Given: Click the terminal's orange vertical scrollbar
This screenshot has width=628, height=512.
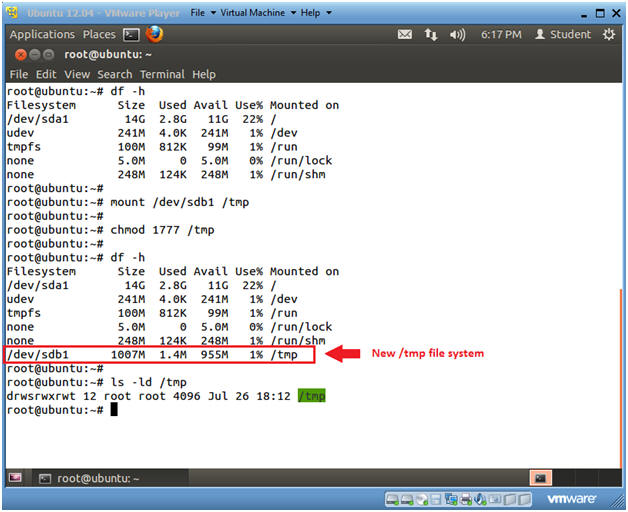Looking at the screenshot, I should click(620, 377).
